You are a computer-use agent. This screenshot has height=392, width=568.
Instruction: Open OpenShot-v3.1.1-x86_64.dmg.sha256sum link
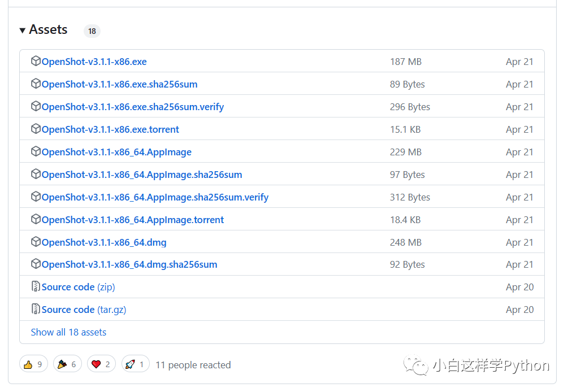(129, 264)
